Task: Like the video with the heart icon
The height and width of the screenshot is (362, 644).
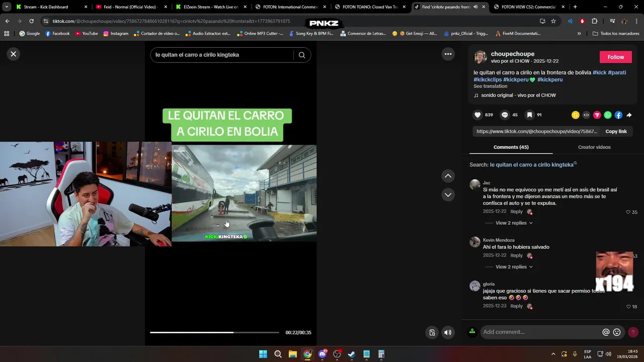Action: [477, 115]
